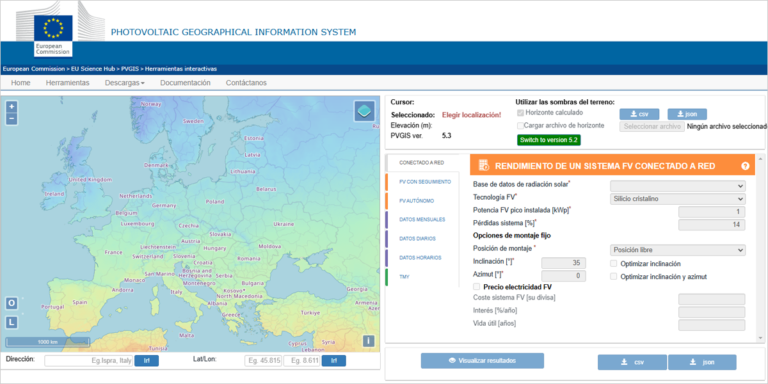Click the Dirección address input field
This screenshot has width=768, height=384.
tap(89, 361)
